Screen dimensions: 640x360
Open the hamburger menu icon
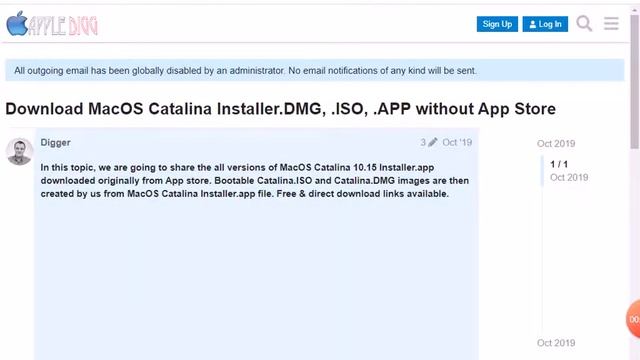[x=611, y=23]
